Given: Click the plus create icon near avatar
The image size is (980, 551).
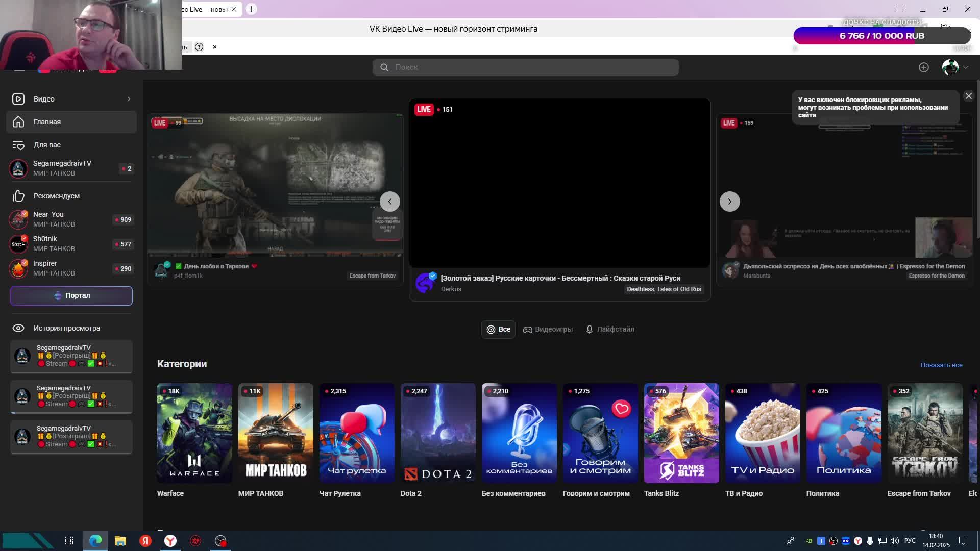Looking at the screenshot, I should coord(924,67).
